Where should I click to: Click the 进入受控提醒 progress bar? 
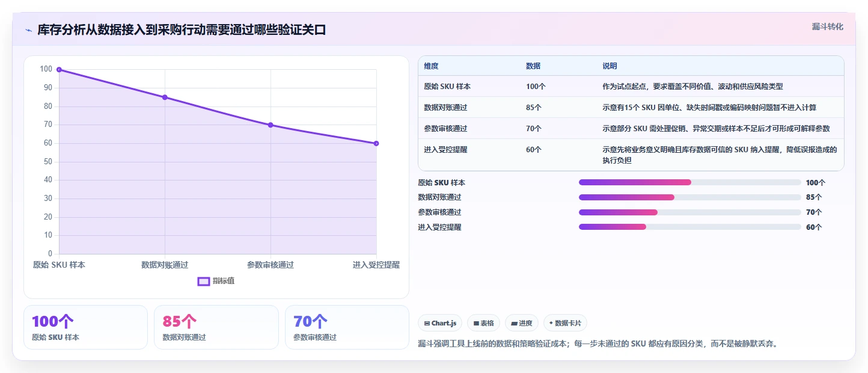coord(690,227)
